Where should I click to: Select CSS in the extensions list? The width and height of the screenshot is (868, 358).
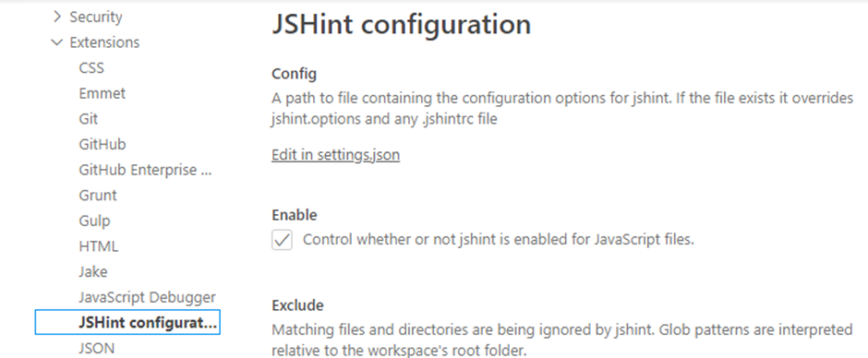coord(91,68)
